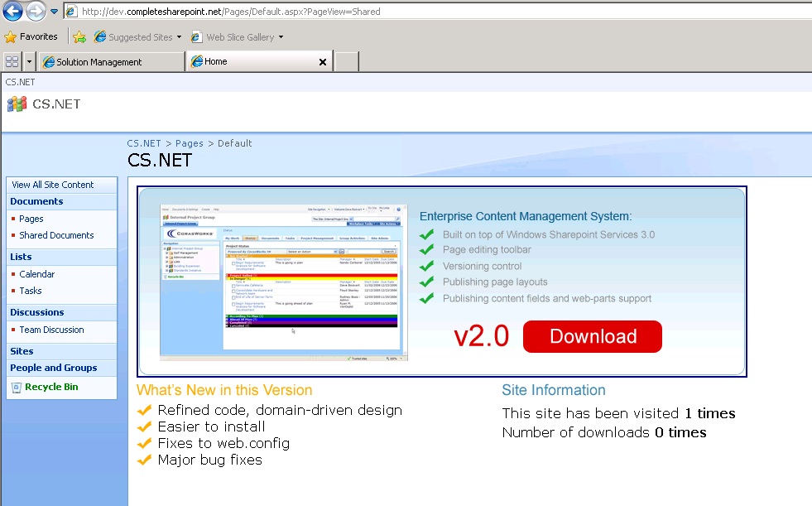
Task: Open the Pages library link
Action: click(31, 219)
